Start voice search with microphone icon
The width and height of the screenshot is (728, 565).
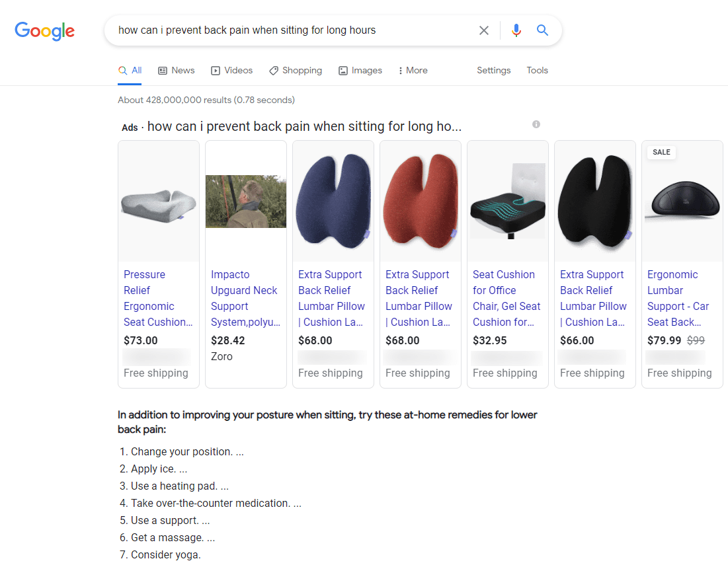click(x=516, y=30)
